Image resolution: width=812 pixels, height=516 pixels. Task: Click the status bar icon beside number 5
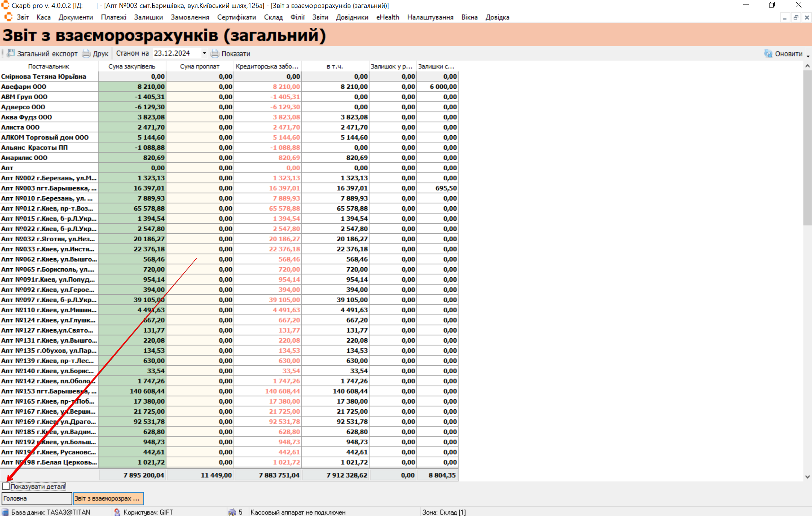(232, 512)
